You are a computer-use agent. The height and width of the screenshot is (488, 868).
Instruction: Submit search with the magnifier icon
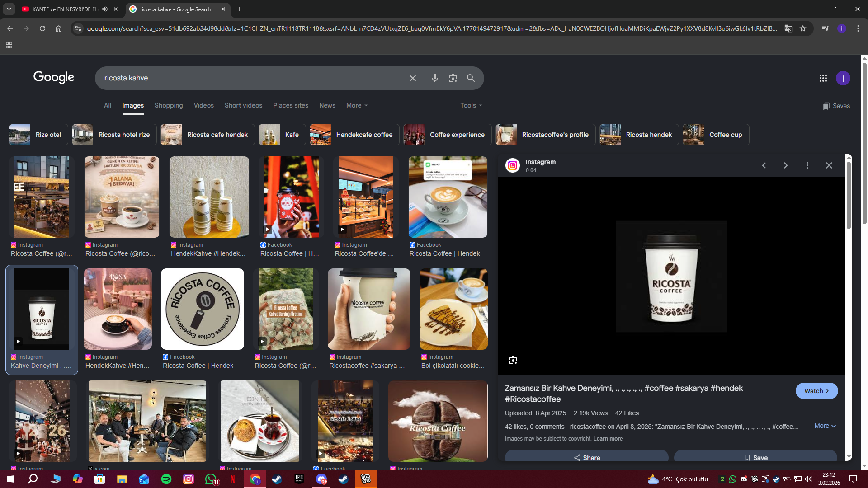click(471, 78)
